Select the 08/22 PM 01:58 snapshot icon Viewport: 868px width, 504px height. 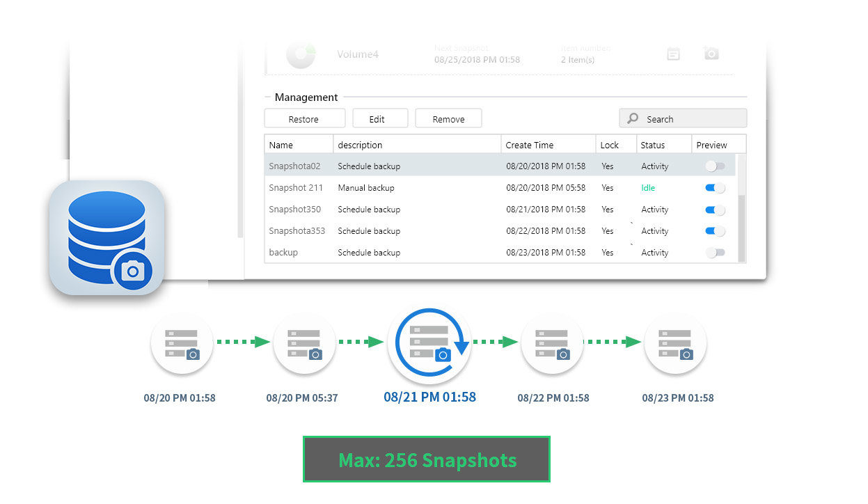[552, 344]
